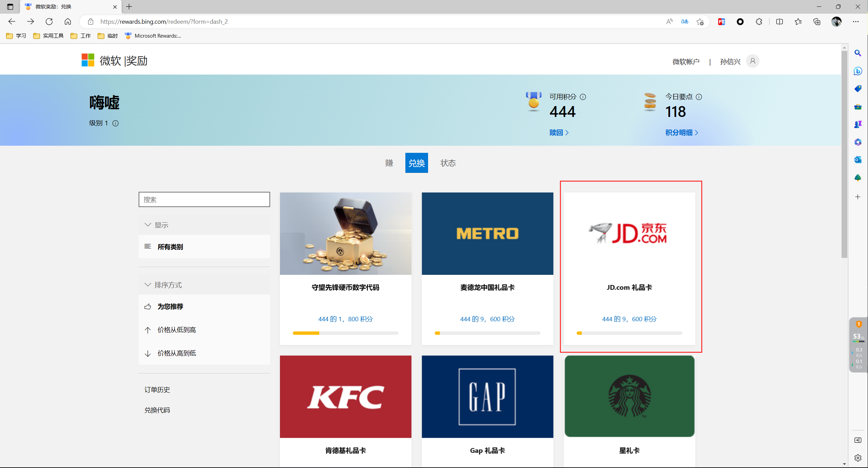Open read aloud tool in address bar

tap(669, 22)
